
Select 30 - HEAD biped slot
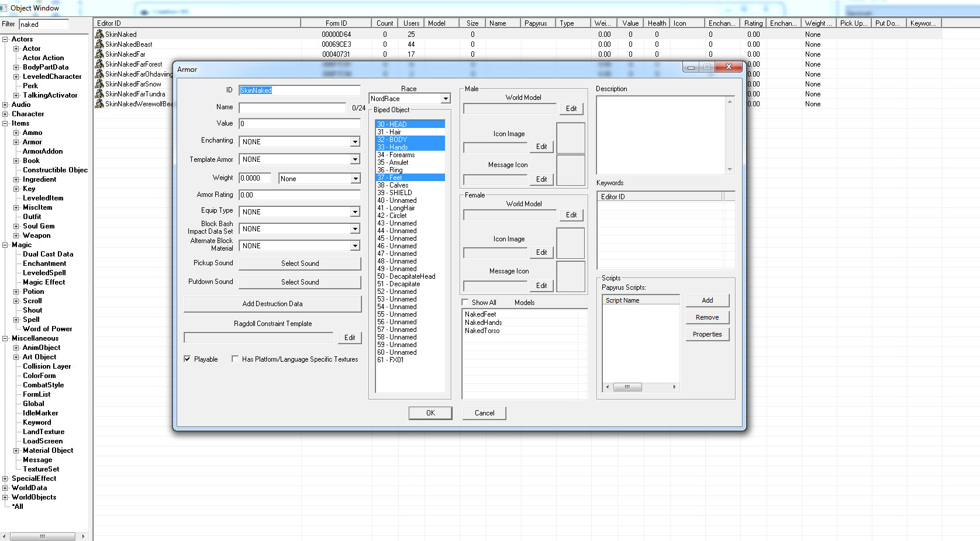point(410,124)
